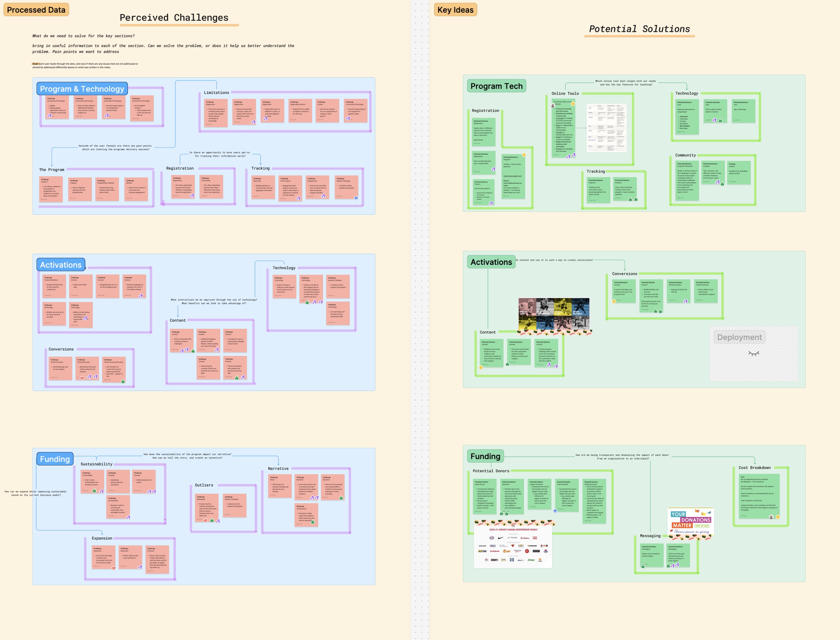Click the star stamp on Online Tools note
The image size is (840, 640).
573,103
